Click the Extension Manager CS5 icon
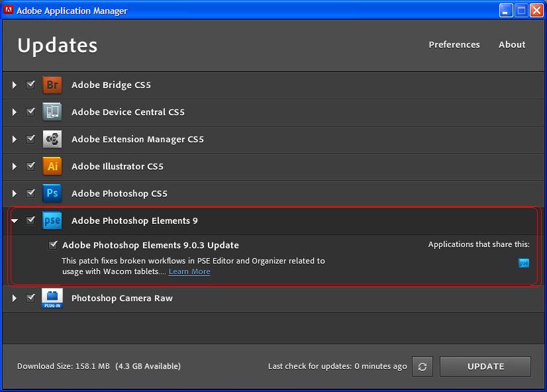This screenshot has width=547, height=392. coord(52,139)
